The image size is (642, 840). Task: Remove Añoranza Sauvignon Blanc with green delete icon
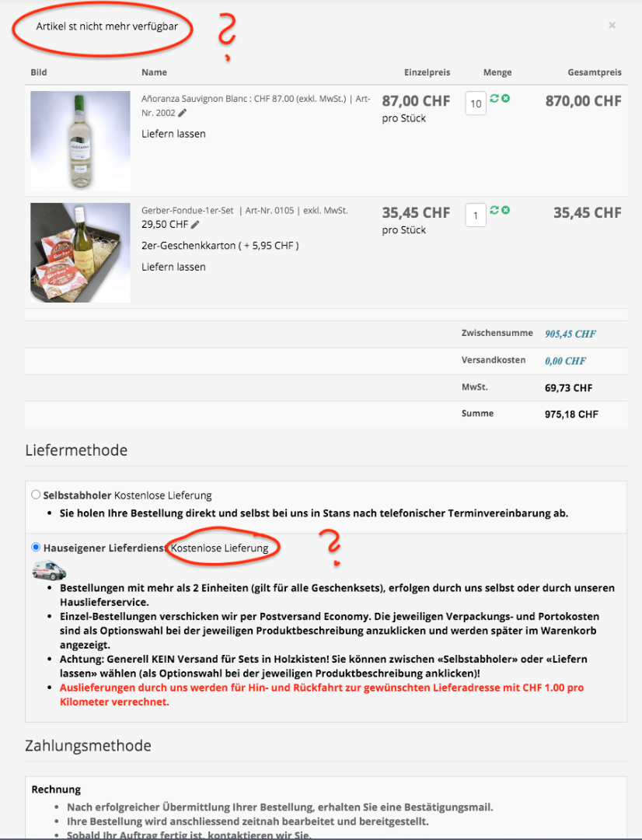click(505, 98)
